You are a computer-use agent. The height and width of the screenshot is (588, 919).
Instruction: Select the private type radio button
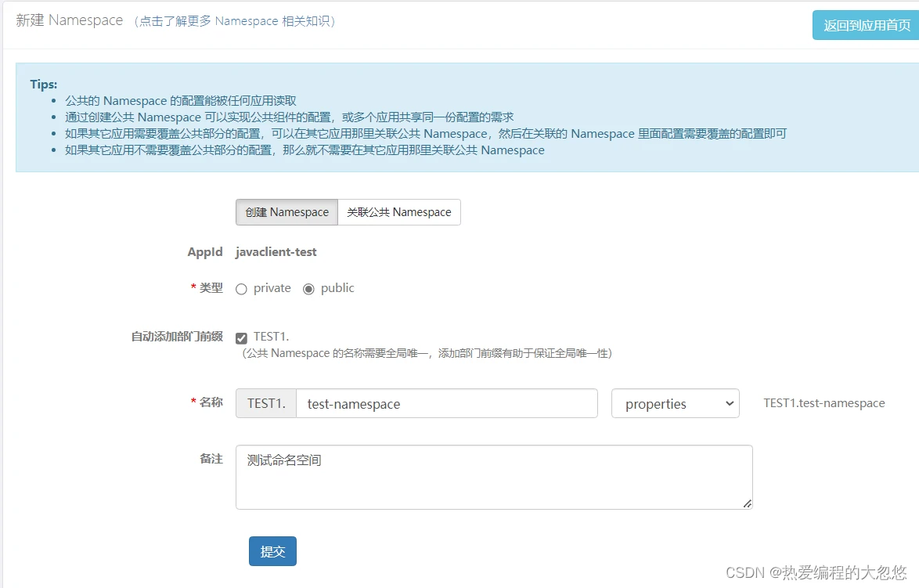point(241,289)
